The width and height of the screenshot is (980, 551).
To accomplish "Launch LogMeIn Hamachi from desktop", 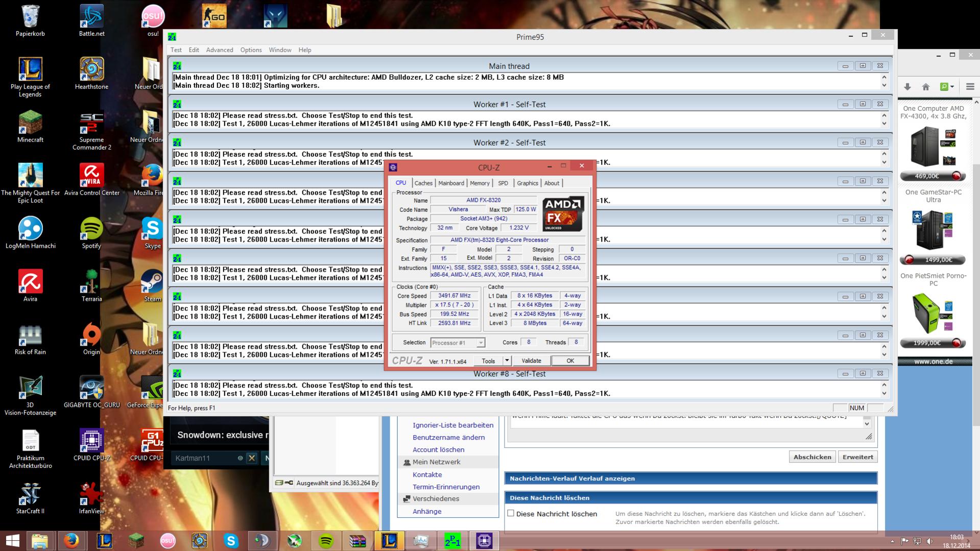I will pyautogui.click(x=30, y=232).
